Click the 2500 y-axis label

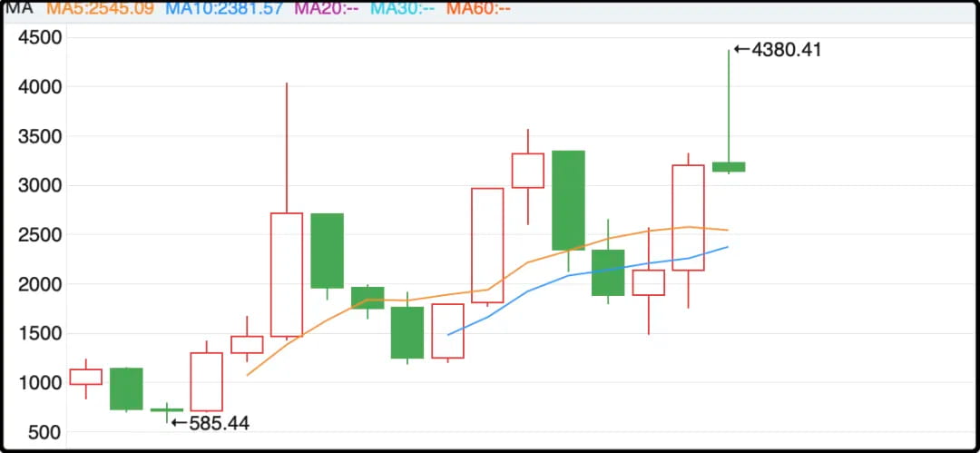pyautogui.click(x=40, y=235)
